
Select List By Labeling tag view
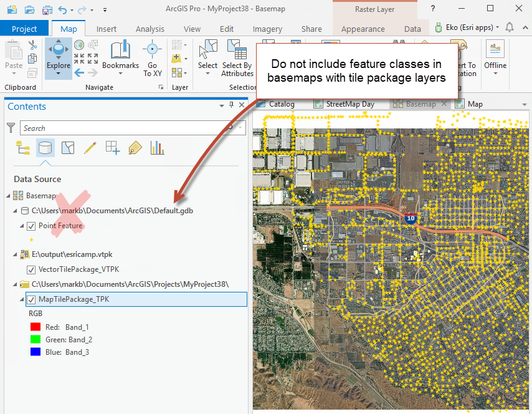pyautogui.click(x=135, y=148)
